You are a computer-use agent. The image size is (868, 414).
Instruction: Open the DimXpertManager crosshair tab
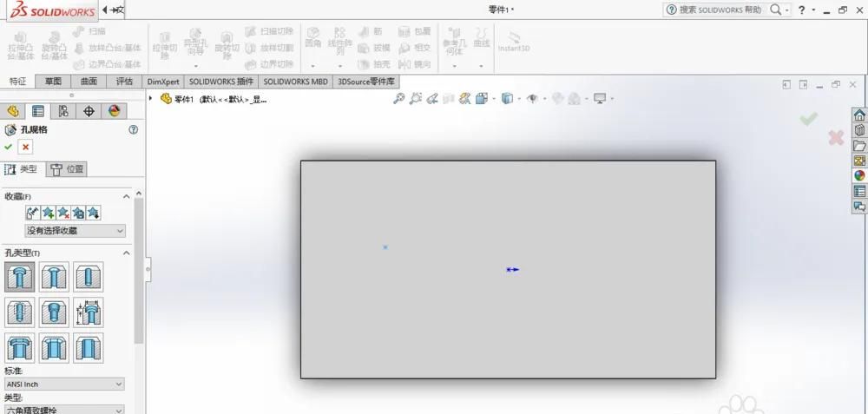89,111
